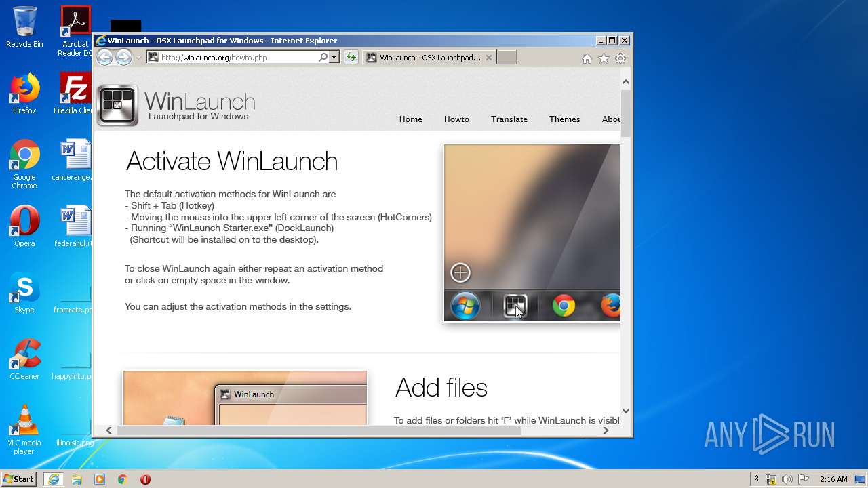
Task: Open the IE home icon
Action: pyautogui.click(x=587, y=58)
